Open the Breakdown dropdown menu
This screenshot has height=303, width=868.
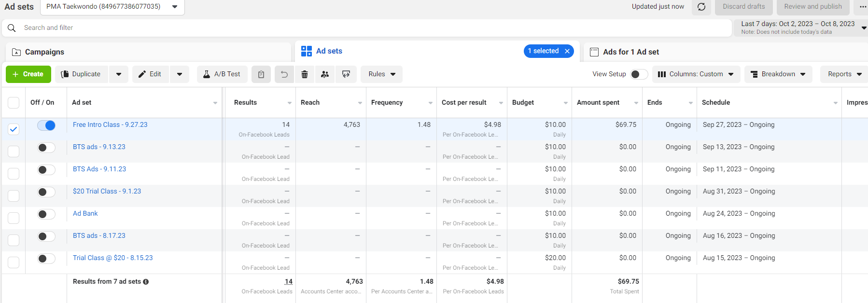[x=778, y=74]
